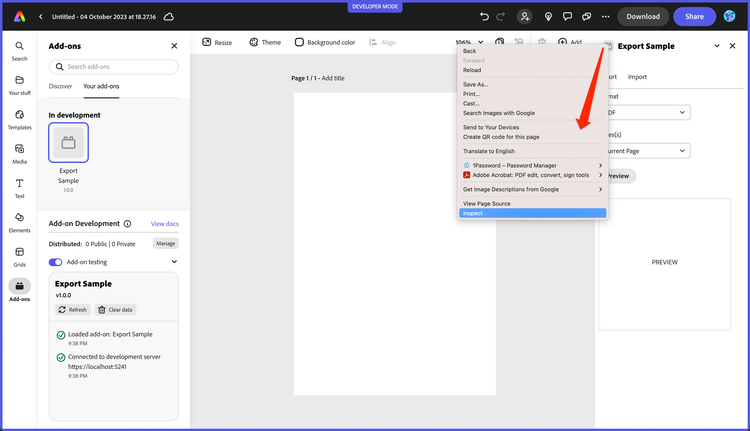
Task: Click the Undo arrow icon
Action: click(x=485, y=16)
